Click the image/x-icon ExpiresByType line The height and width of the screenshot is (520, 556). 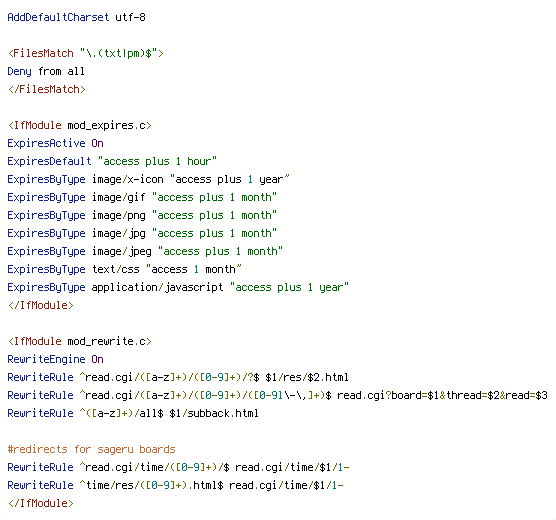point(148,179)
